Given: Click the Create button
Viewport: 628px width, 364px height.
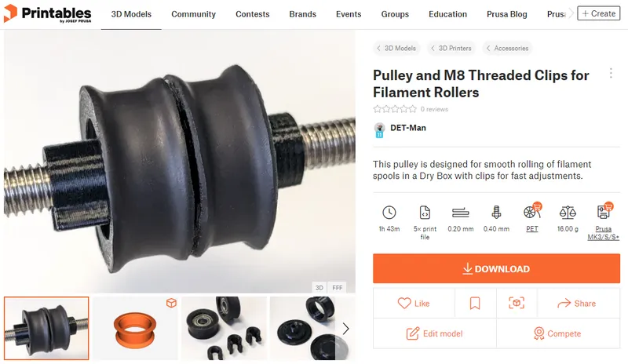Looking at the screenshot, I should [x=598, y=13].
